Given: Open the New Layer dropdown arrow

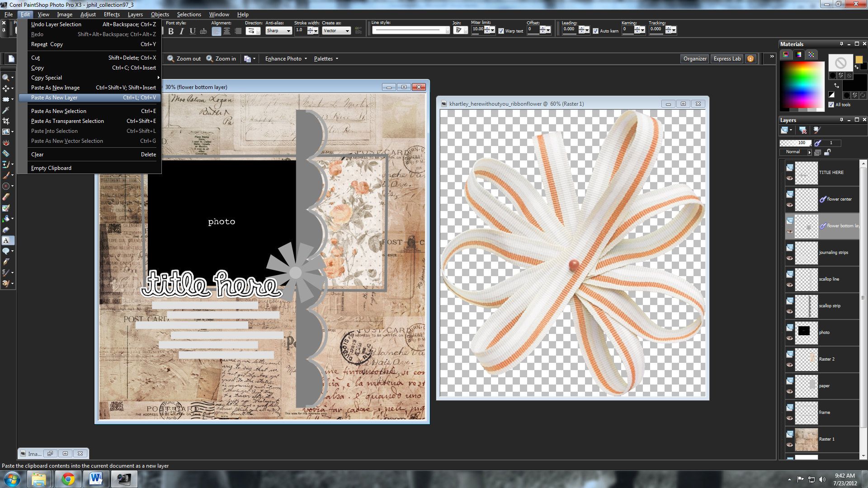Looking at the screenshot, I should tap(791, 130).
